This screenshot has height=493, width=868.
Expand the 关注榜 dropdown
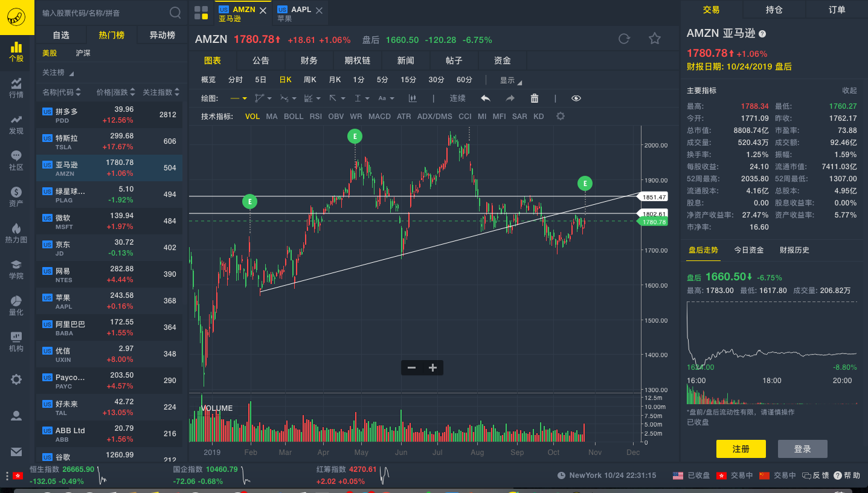(x=58, y=72)
